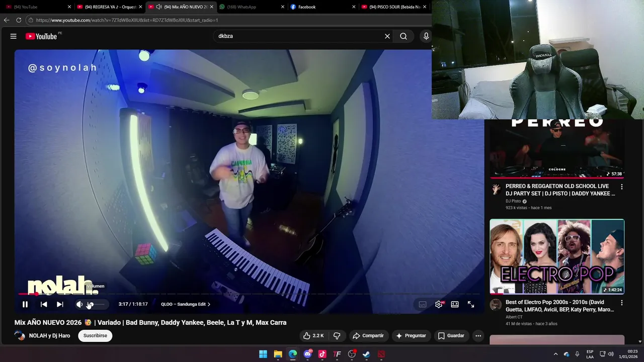644x362 pixels.
Task: Open the 'PERREO & REGGAETON OLD SCHOOL' video
Action: (560, 190)
